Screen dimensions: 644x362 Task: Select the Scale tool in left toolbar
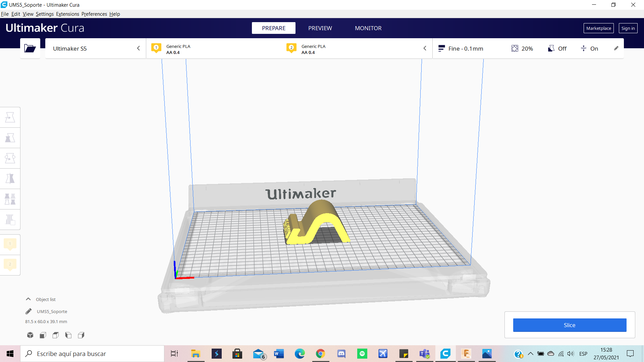pos(10,138)
